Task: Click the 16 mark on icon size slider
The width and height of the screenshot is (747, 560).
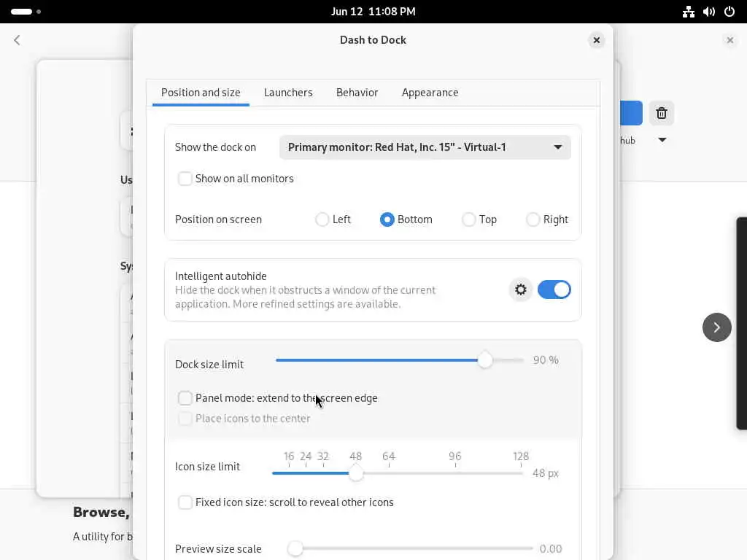Action: (289, 456)
